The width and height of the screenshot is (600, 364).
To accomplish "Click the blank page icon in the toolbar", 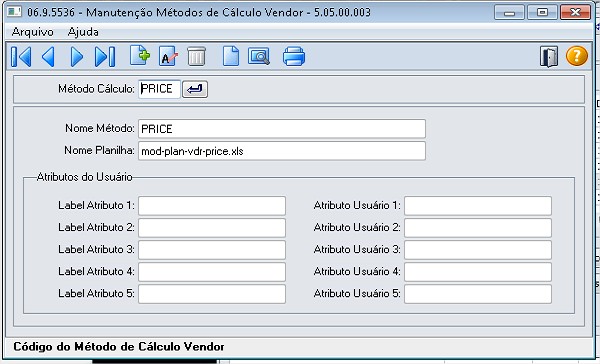I will click(231, 56).
